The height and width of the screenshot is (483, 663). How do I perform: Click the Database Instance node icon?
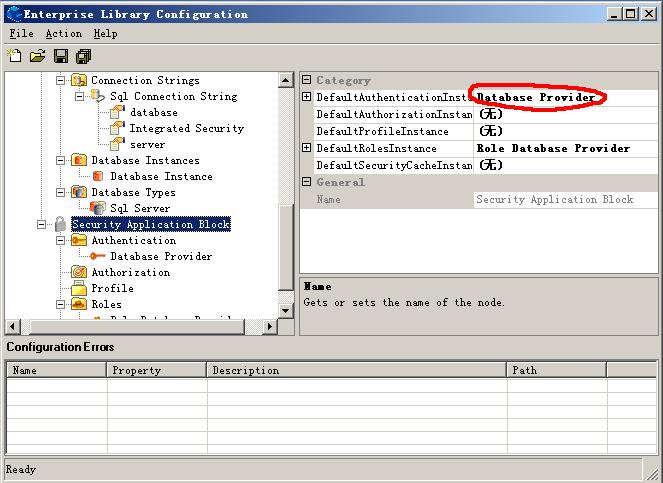pyautogui.click(x=98, y=176)
